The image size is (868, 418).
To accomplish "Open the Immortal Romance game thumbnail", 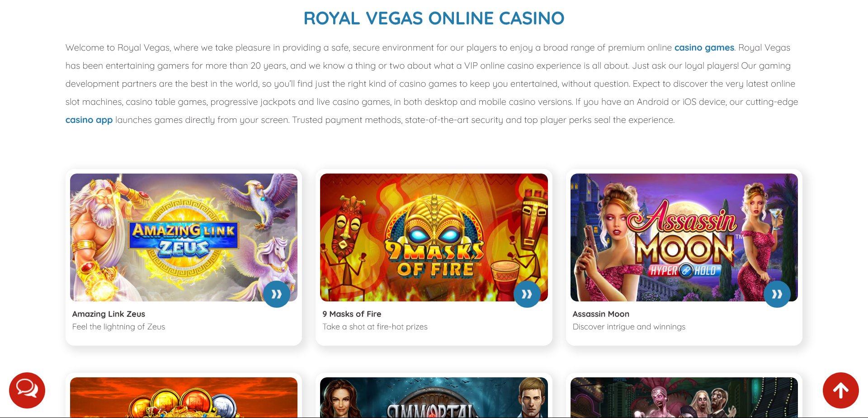I will (434, 397).
